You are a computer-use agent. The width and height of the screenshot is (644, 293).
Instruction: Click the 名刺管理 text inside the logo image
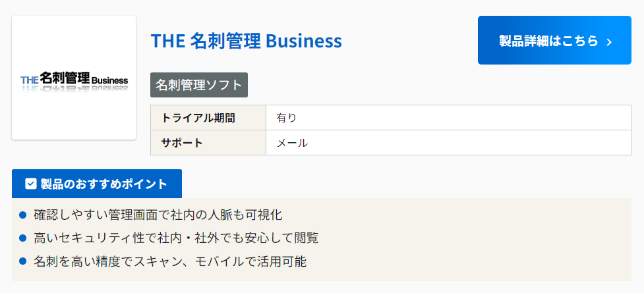coord(64,78)
